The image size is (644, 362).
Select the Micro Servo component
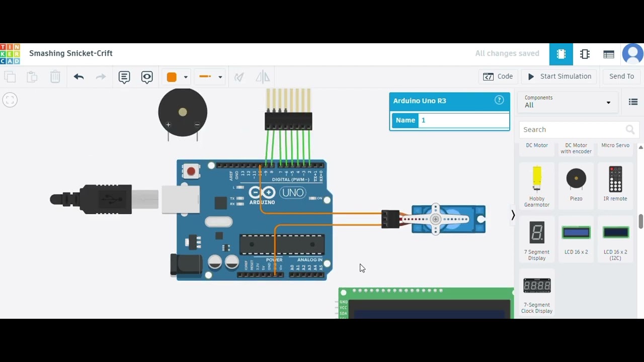point(615,146)
